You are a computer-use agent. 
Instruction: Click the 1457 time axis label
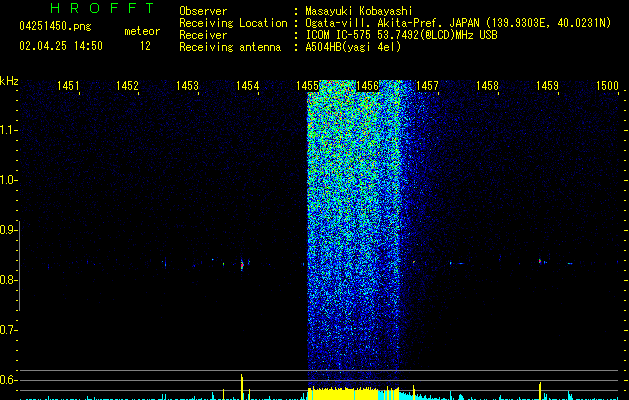tap(427, 85)
